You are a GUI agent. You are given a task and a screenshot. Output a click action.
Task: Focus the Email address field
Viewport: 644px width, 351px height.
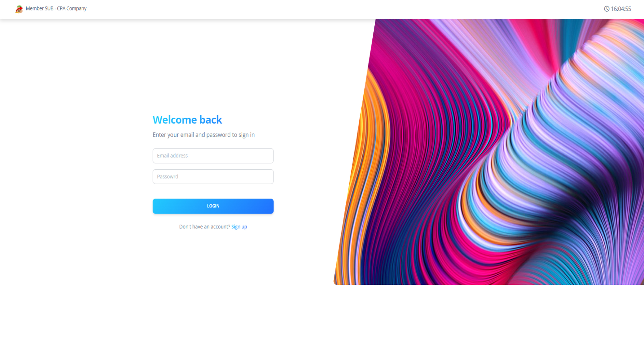pos(213,156)
